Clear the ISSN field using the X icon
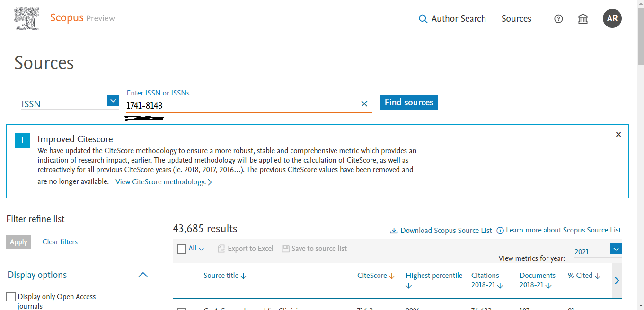This screenshot has width=644, height=310. pyautogui.click(x=364, y=103)
